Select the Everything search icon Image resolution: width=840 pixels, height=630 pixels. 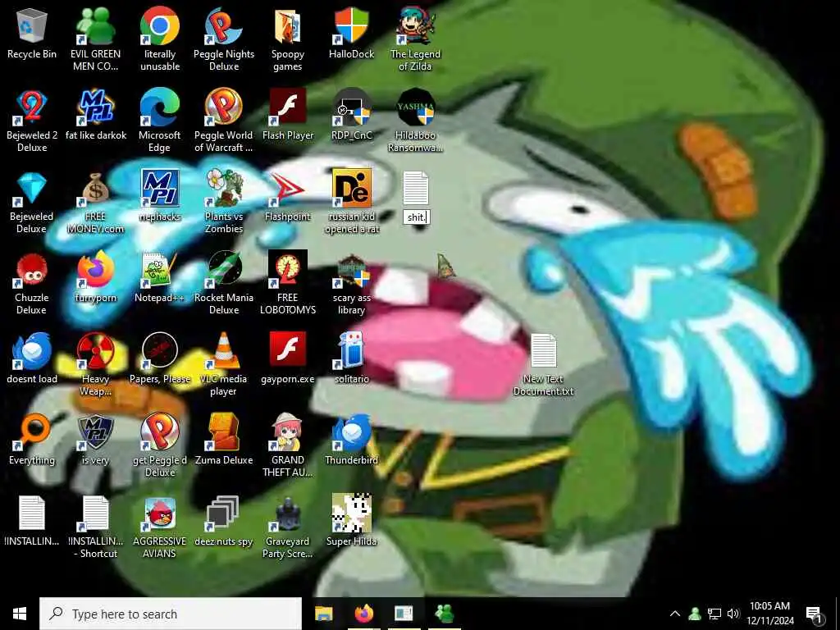pos(32,431)
